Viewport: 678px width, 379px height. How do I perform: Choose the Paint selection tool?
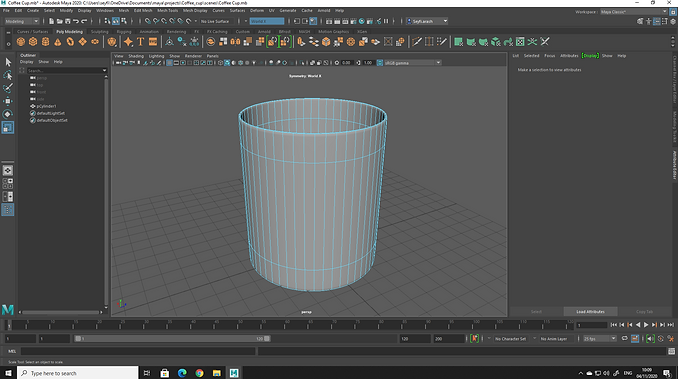coord(8,88)
